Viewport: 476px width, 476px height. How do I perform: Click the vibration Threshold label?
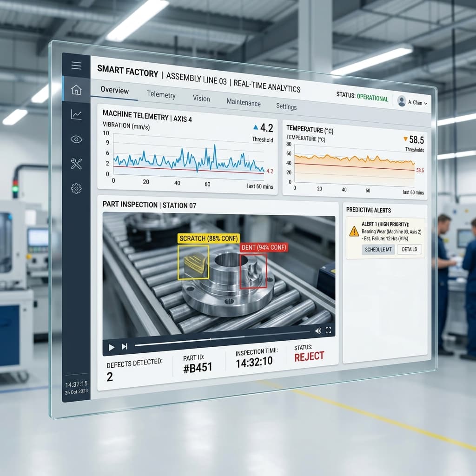coord(262,139)
